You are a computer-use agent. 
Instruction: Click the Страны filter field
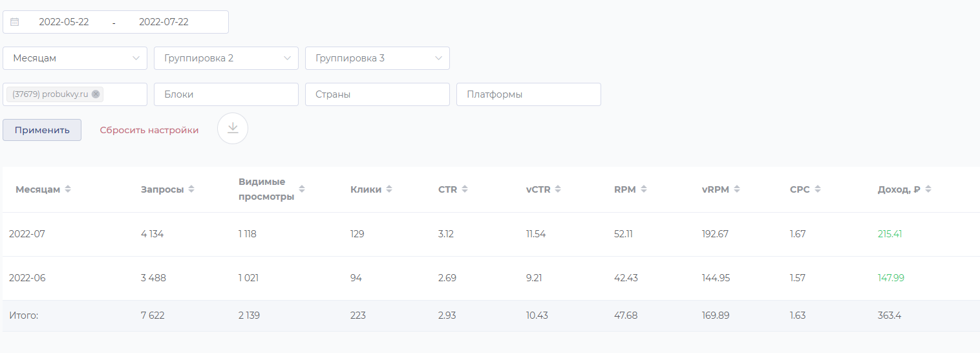pos(378,94)
